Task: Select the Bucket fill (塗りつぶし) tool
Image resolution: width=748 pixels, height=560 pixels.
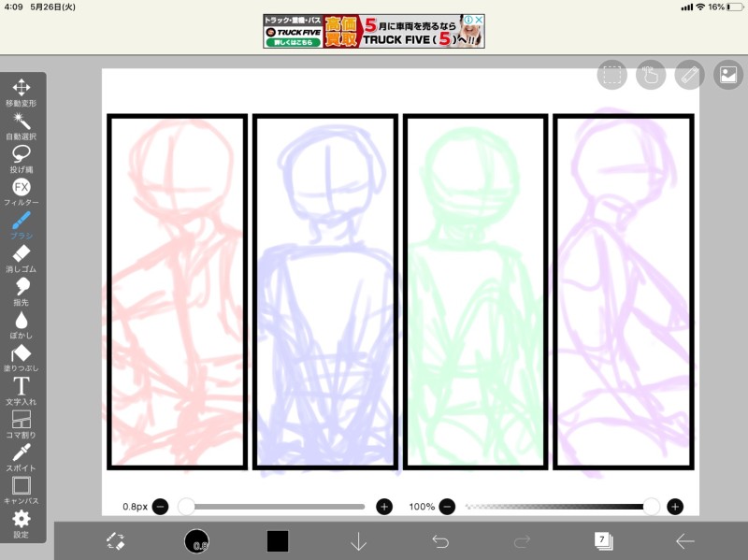Action: (x=21, y=358)
